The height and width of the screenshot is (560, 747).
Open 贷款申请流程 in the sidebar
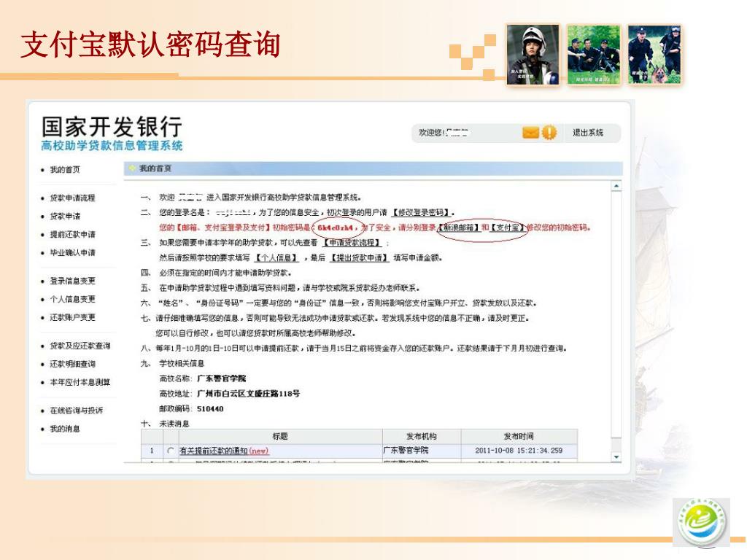coord(72,198)
